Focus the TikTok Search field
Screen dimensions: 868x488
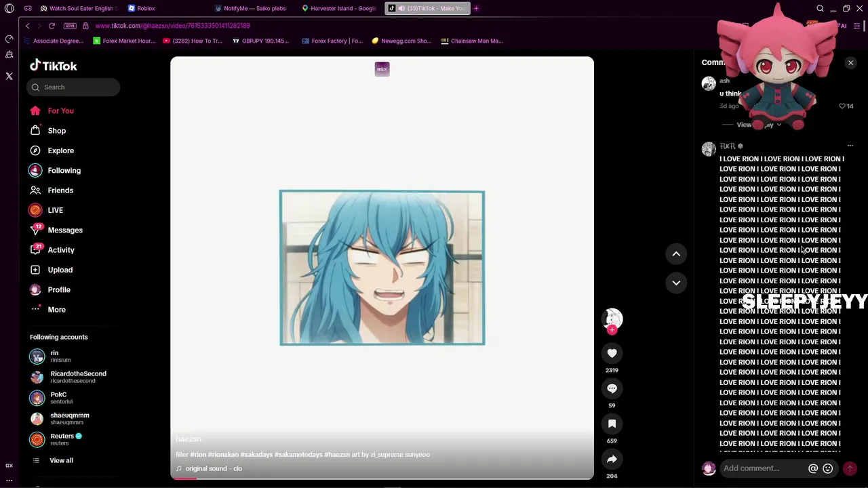coord(73,87)
